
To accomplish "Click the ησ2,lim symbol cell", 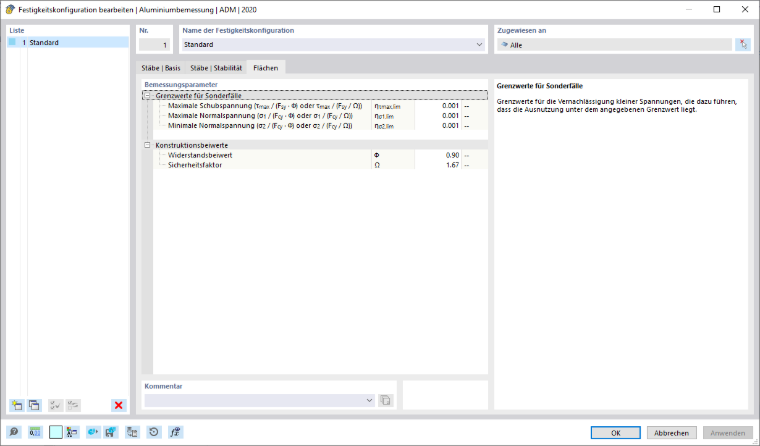I will (393, 126).
